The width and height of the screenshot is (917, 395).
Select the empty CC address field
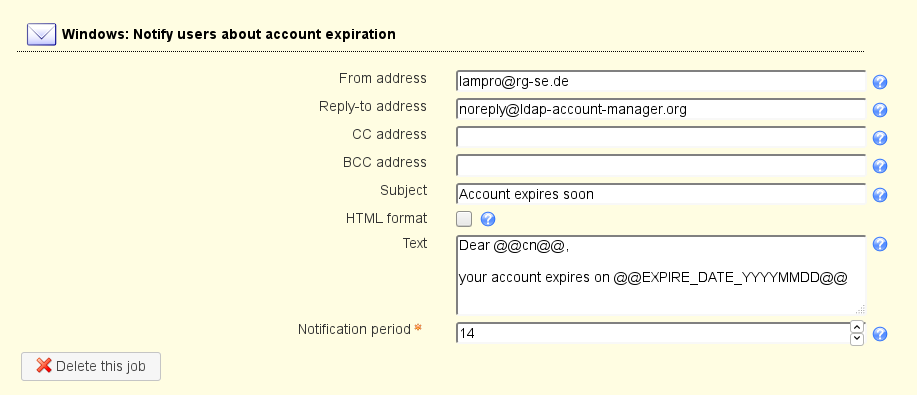[660, 138]
